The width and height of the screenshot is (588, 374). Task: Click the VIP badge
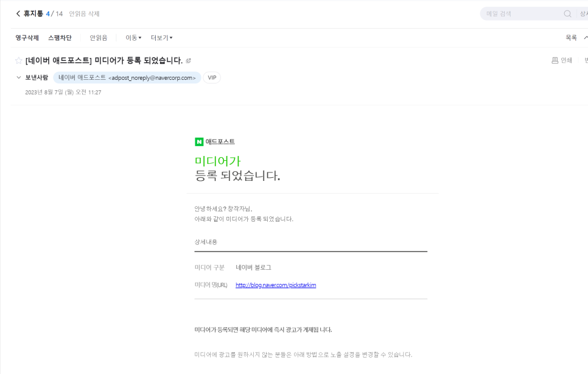pos(212,77)
